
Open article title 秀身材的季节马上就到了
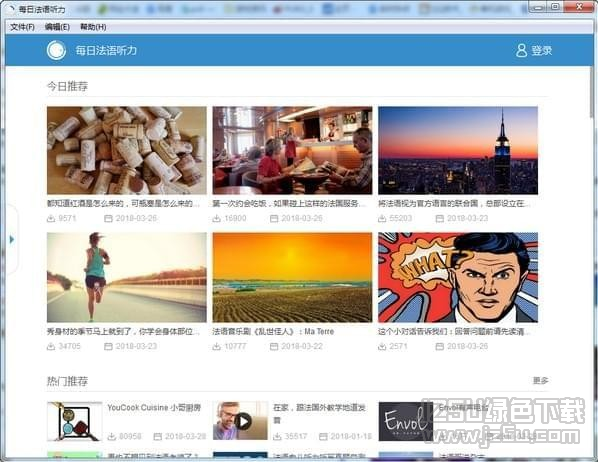(x=123, y=332)
